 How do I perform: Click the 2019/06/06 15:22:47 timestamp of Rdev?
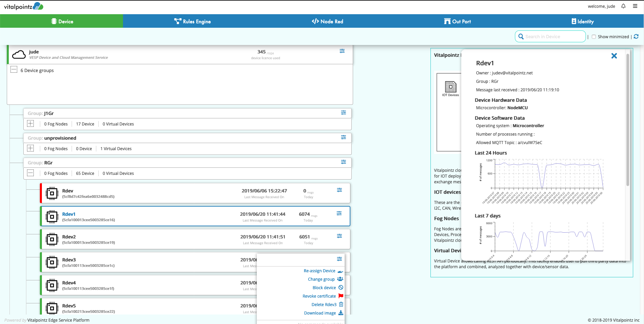point(264,191)
